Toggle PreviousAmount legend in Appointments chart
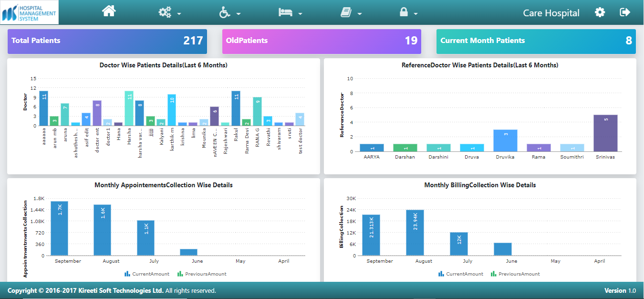Viewport: 644px width, 299px height. (202, 274)
